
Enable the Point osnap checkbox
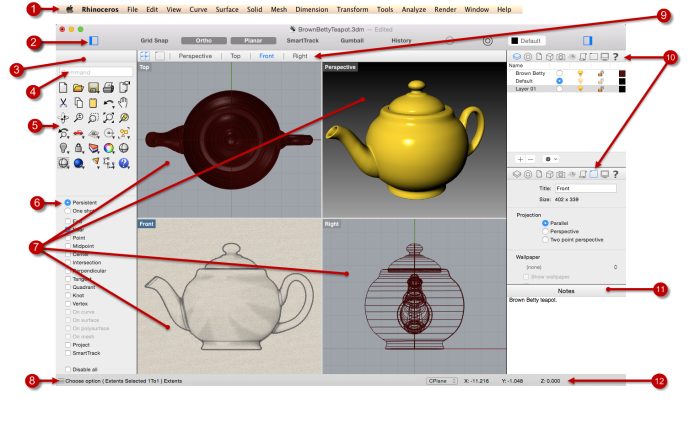pyautogui.click(x=68, y=238)
